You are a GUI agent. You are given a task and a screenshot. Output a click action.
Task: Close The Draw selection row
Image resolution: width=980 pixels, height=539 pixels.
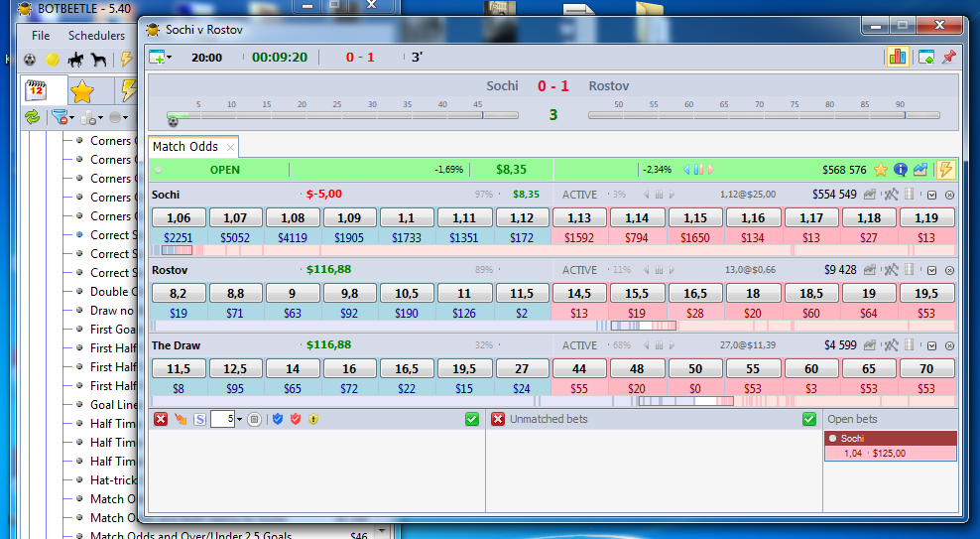[x=949, y=345]
